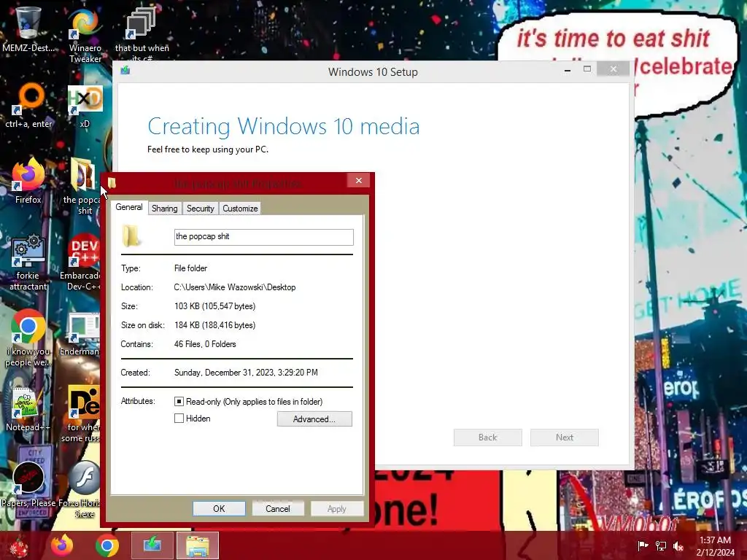747x560 pixels.
Task: Switch to Windows 10 Setup taskbar button
Action: pyautogui.click(x=152, y=545)
